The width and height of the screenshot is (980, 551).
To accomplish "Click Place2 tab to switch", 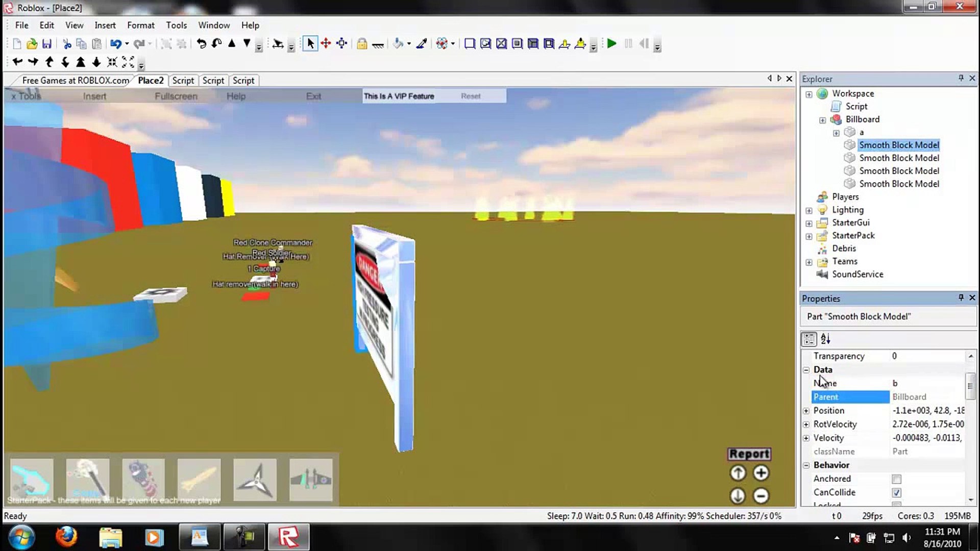I will tap(150, 80).
